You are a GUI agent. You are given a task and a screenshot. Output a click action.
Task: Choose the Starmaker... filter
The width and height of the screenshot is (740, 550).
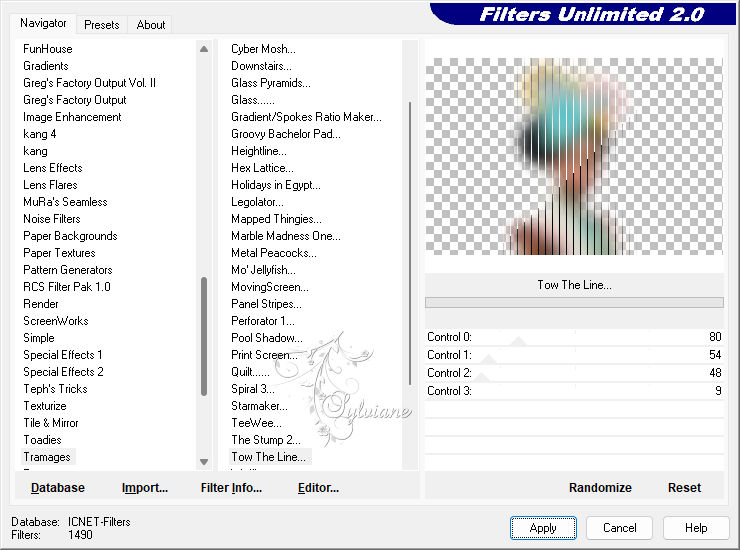click(259, 406)
